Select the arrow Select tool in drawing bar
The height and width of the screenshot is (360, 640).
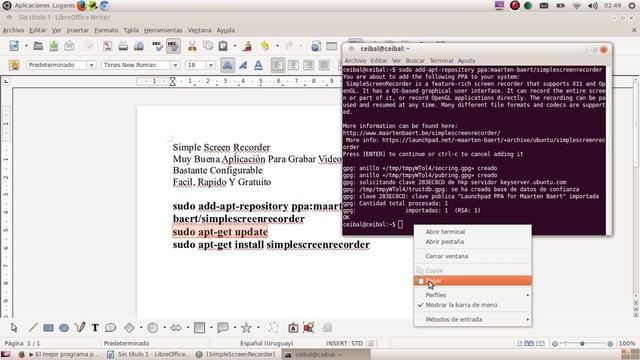[x=14, y=327]
